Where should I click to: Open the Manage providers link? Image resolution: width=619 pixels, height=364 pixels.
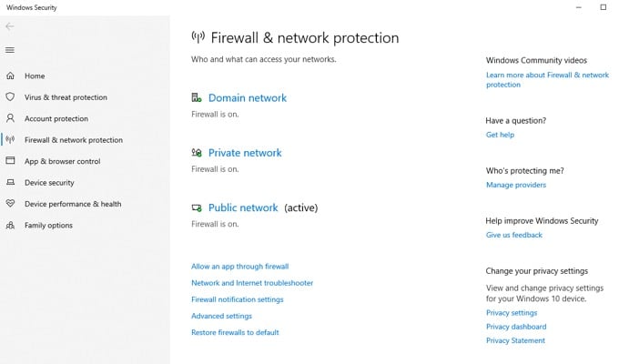pos(516,185)
